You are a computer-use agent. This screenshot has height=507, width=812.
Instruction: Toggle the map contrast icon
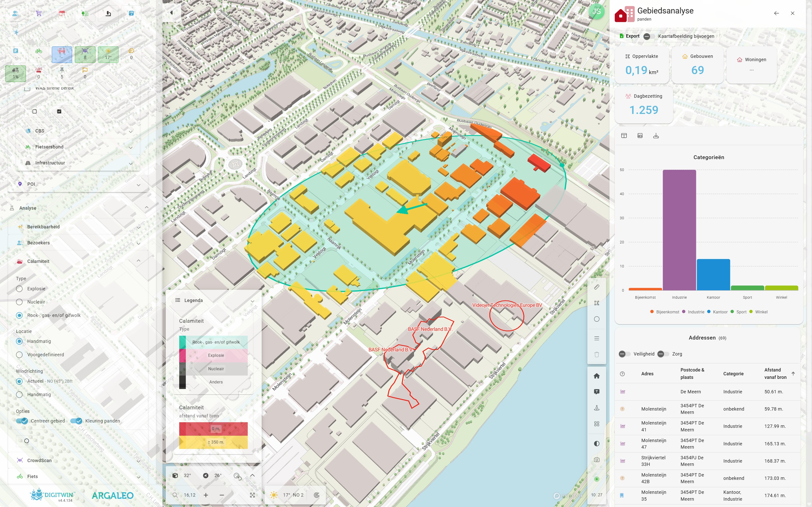pyautogui.click(x=596, y=444)
